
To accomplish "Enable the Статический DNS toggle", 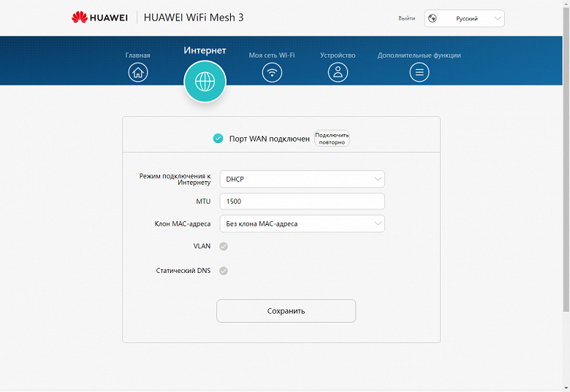I will (224, 271).
